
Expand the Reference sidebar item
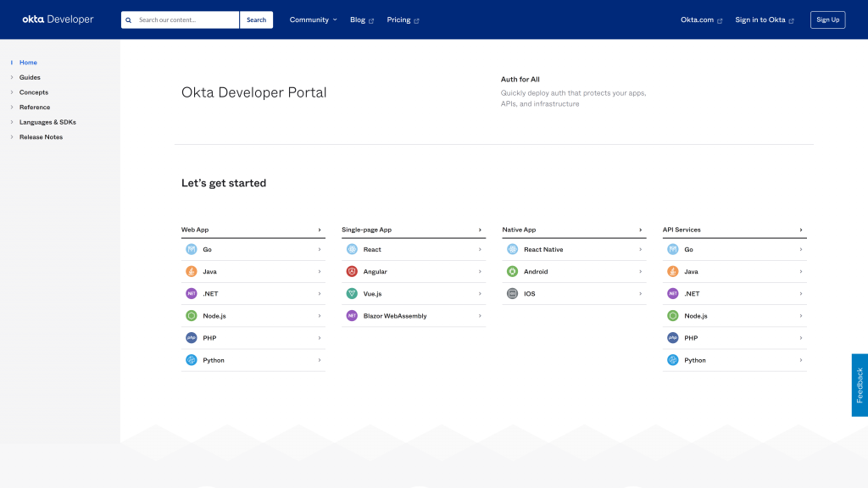click(x=35, y=108)
